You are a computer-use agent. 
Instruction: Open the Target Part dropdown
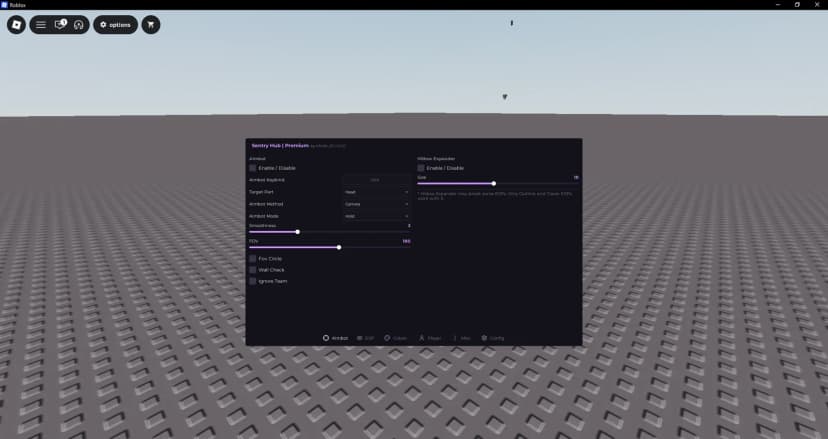(x=376, y=192)
